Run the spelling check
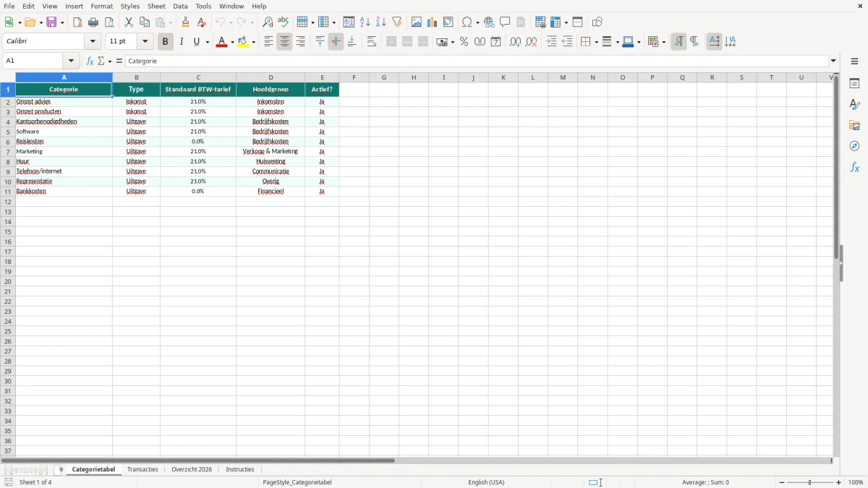Screen dimensions: 868x488 point(284,22)
